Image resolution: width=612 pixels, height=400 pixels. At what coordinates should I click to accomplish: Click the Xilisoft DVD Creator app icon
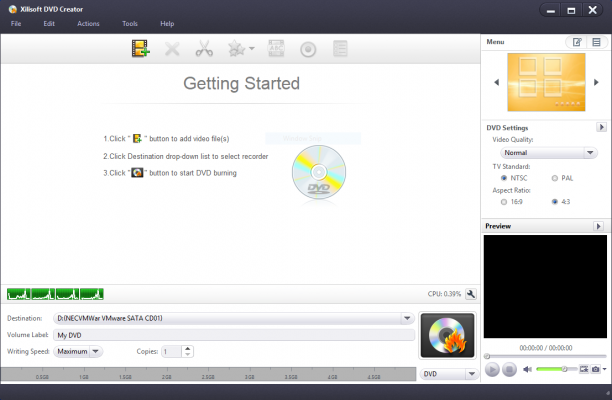pyautogui.click(x=13, y=9)
